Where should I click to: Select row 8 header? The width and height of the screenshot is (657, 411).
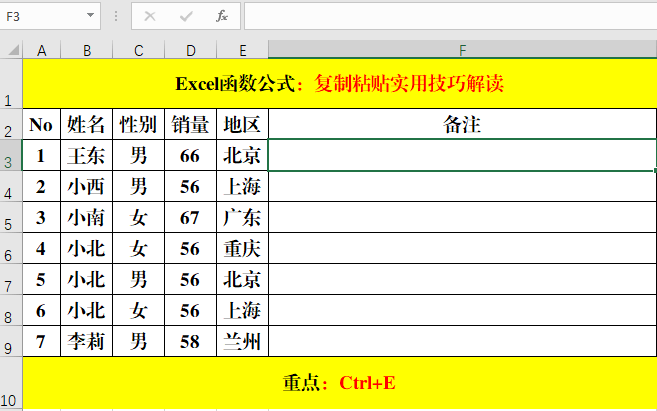11,310
